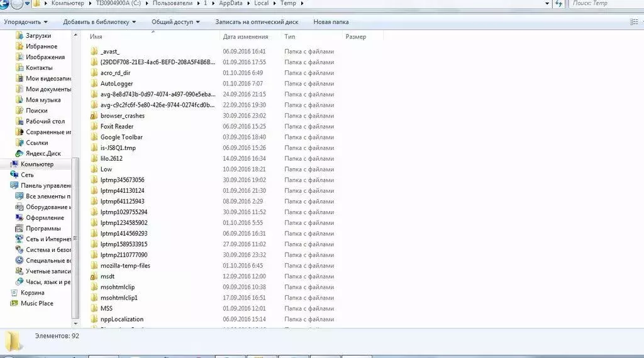This screenshot has height=358, width=644.
Task: Select Программы in navigation pane
Action: tap(43, 229)
